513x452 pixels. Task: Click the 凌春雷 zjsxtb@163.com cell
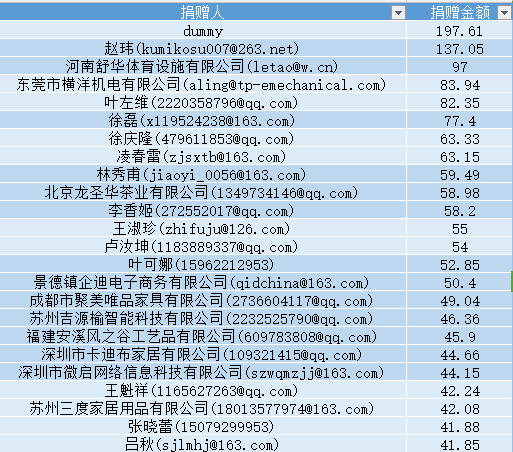pos(203,157)
